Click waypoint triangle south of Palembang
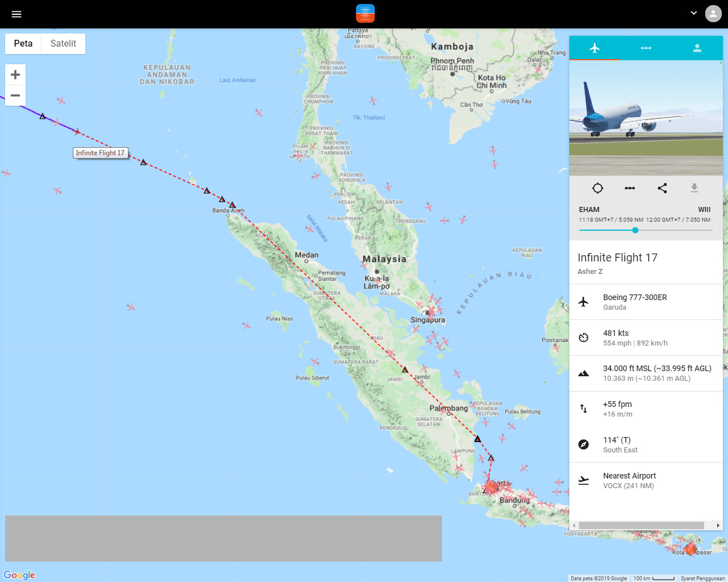The height and width of the screenshot is (582, 728). 478,439
